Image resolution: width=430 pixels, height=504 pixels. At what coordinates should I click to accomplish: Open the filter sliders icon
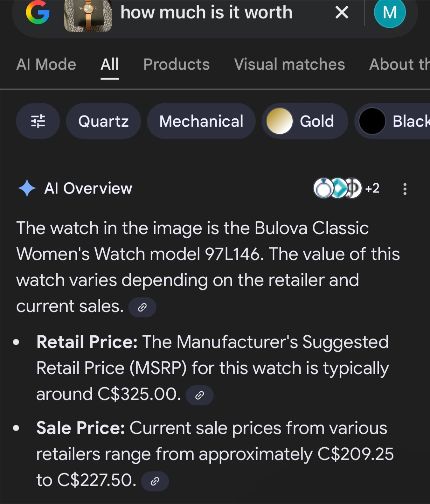click(x=38, y=121)
